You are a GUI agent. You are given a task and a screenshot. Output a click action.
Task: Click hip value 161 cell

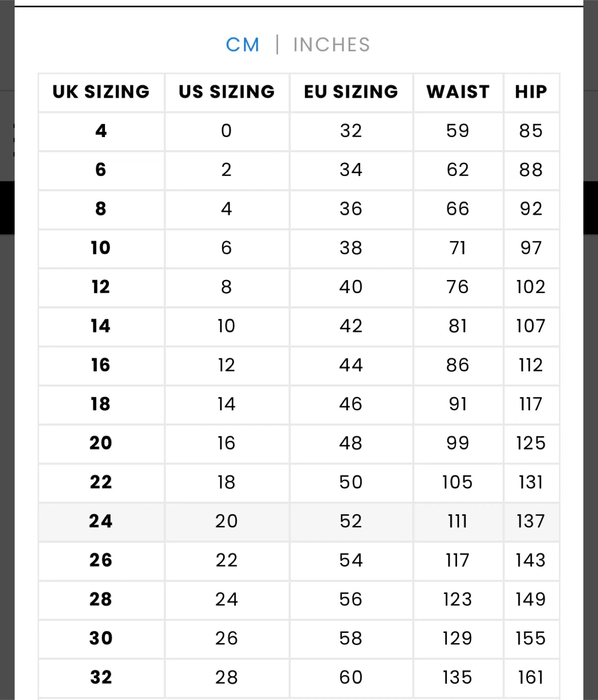(531, 677)
